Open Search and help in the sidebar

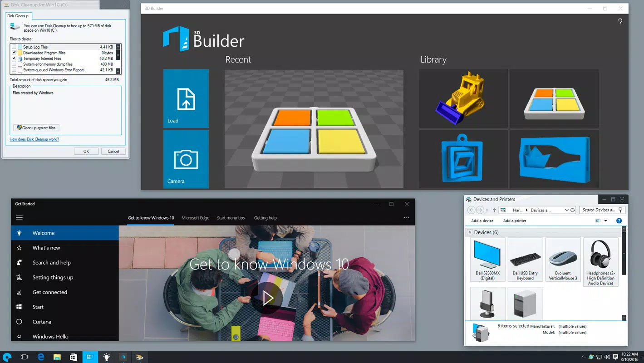pos(65,263)
